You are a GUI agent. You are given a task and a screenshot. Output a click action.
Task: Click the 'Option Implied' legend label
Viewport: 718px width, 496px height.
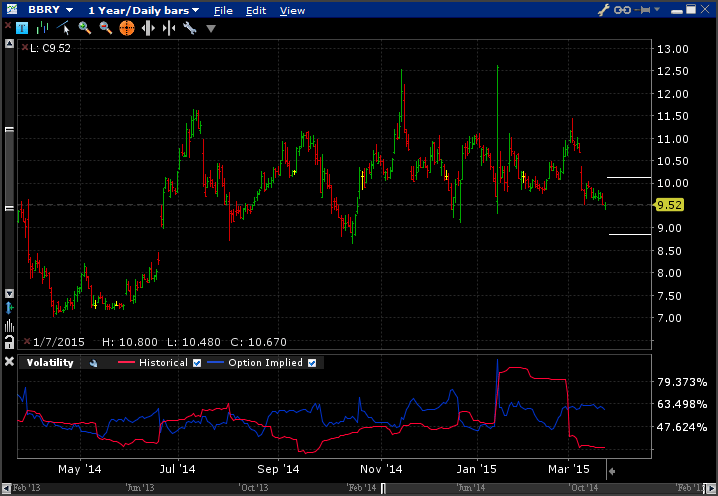[265, 363]
